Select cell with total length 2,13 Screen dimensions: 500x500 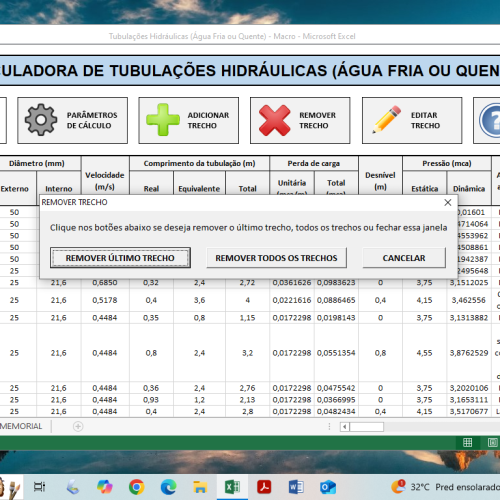(247, 400)
